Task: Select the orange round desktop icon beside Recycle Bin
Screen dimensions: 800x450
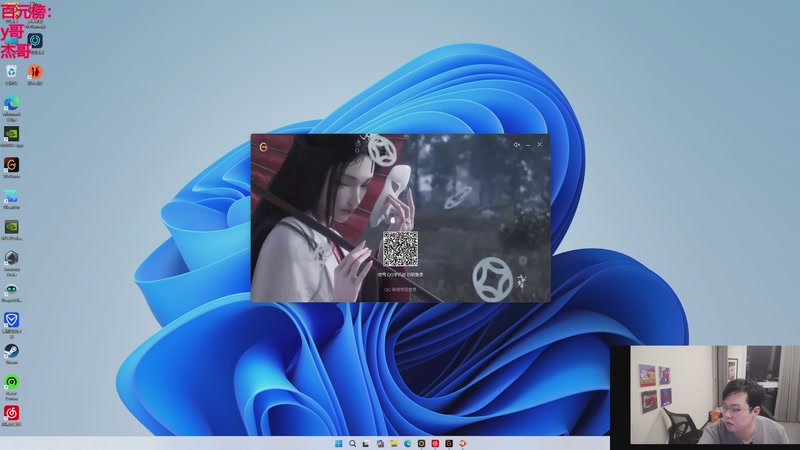Action: point(35,74)
